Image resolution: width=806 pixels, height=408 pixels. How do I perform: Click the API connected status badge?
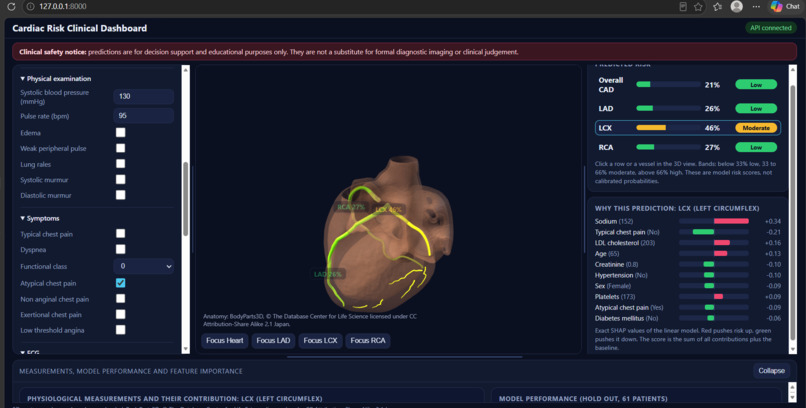771,28
